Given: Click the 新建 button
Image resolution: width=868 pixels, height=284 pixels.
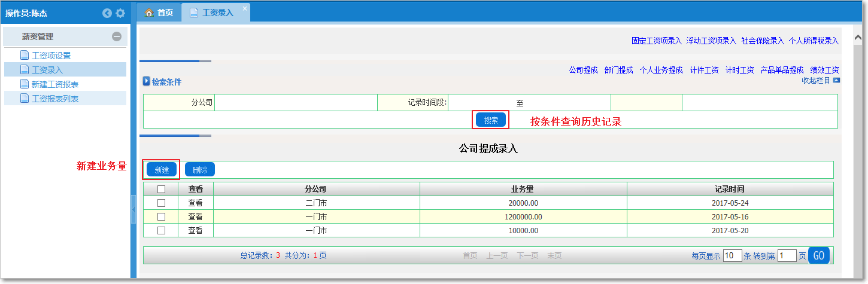Looking at the screenshot, I should pos(162,170).
